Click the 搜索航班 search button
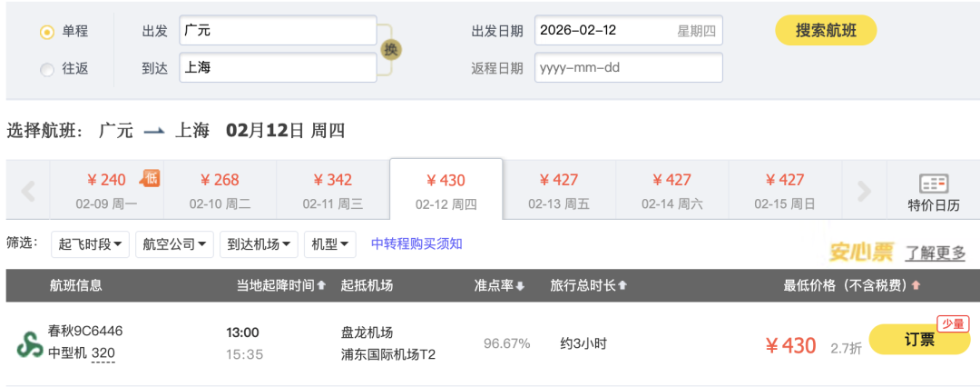 [x=826, y=30]
